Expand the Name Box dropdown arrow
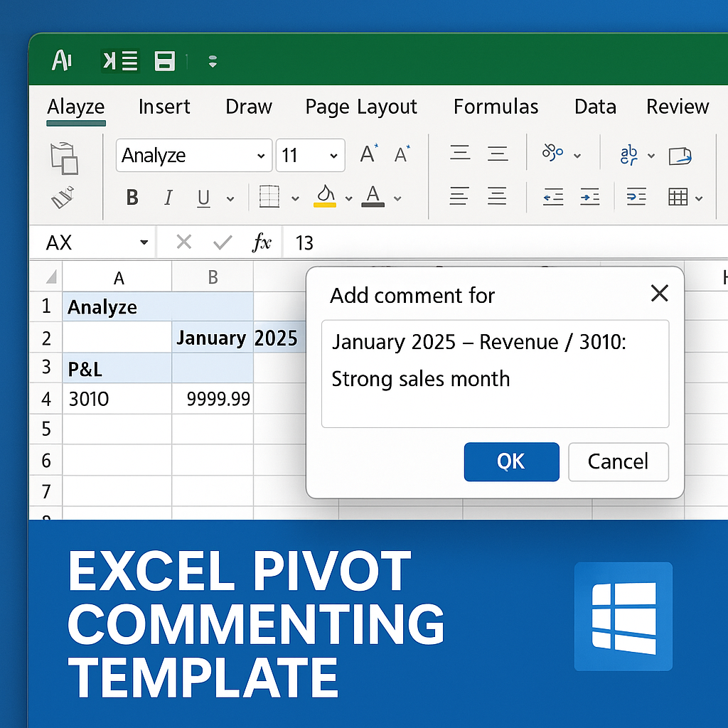Image resolution: width=728 pixels, height=728 pixels. click(144, 242)
